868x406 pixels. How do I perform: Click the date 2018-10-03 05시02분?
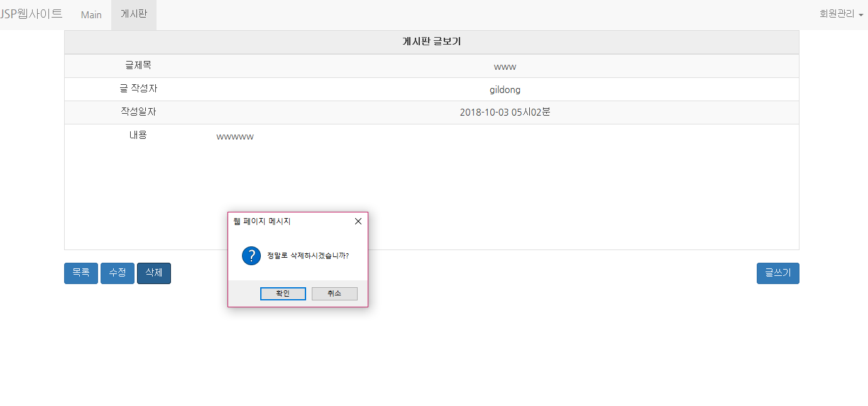pyautogui.click(x=505, y=112)
